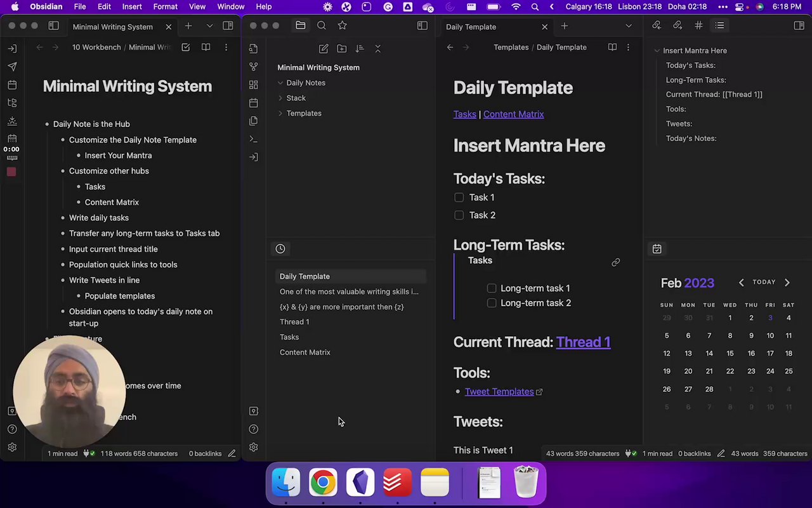
Task: Change the file explorer sort order
Action: [x=360, y=48]
